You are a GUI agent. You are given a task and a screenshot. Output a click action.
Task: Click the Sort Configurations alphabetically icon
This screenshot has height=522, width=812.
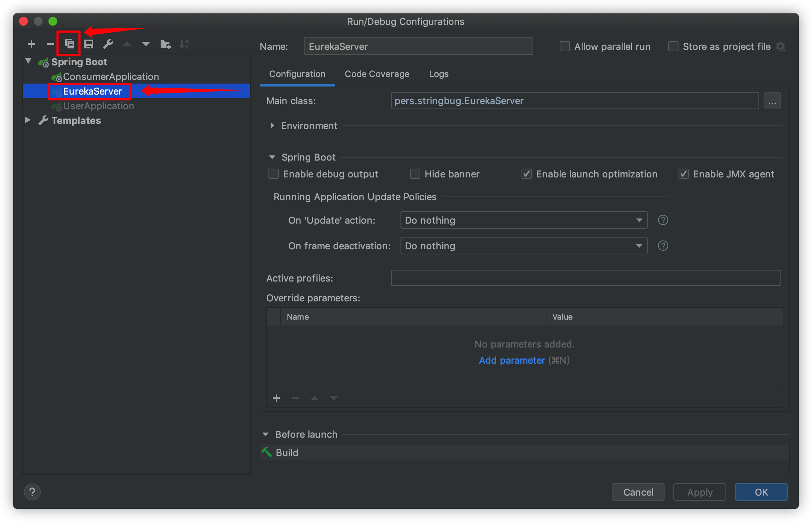point(184,44)
